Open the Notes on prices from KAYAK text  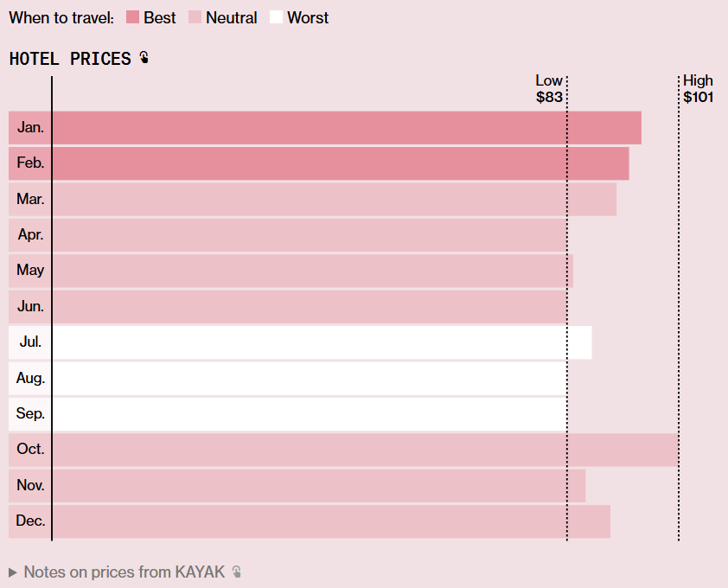tap(124, 572)
